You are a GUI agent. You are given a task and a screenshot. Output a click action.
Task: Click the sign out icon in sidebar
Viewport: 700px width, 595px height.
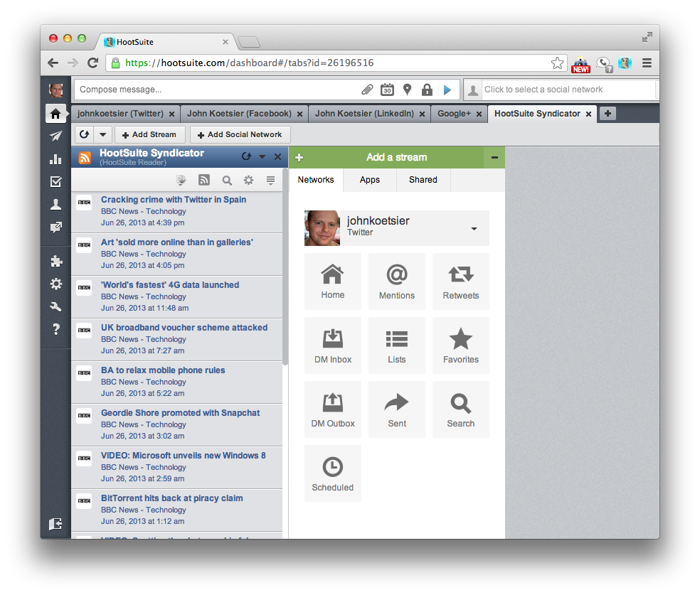[x=55, y=524]
